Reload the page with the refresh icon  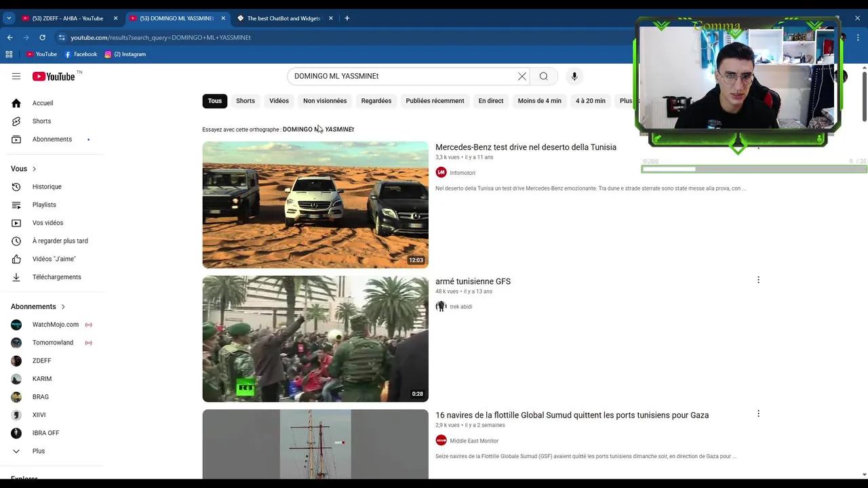[42, 37]
